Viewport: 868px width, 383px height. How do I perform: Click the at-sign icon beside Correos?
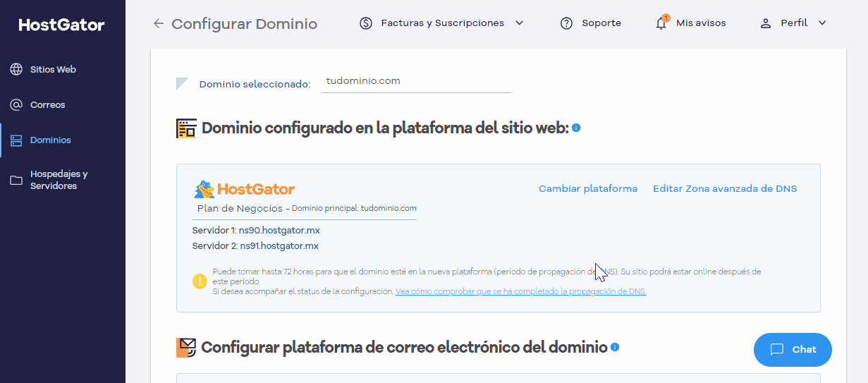coord(16,105)
